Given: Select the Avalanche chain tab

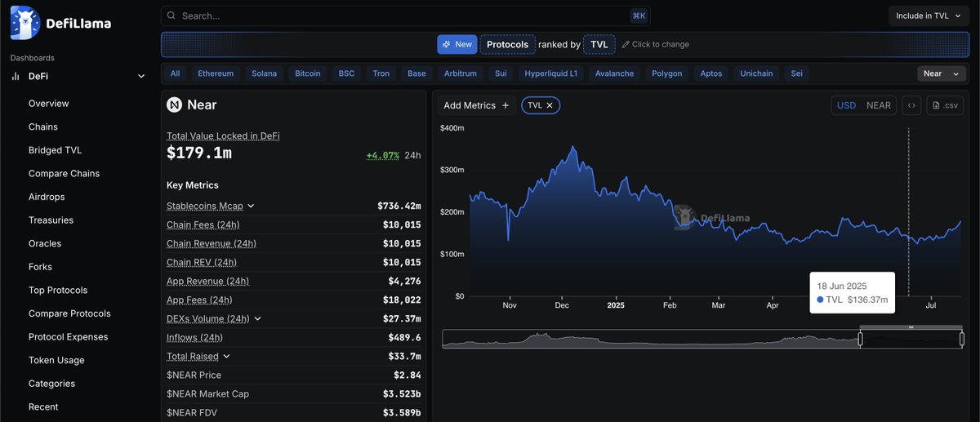Looking at the screenshot, I should (x=614, y=73).
